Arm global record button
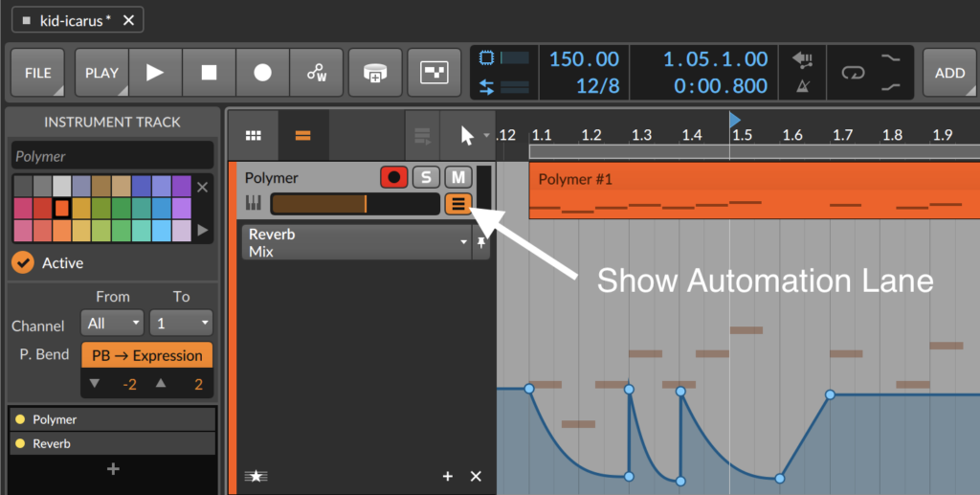This screenshot has width=980, height=495. (262, 73)
